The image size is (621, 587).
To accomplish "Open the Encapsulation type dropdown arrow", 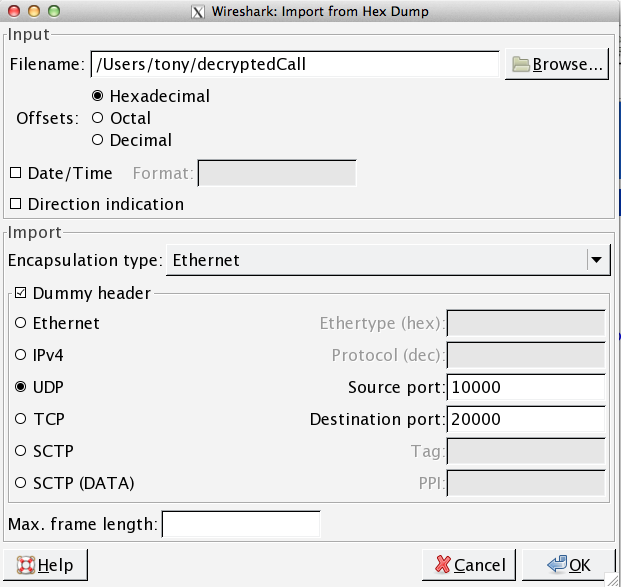I will click(x=596, y=260).
